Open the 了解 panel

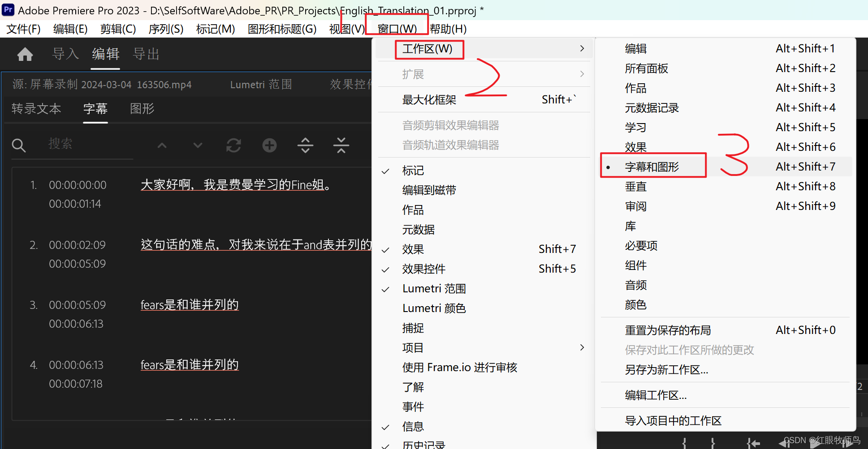coord(484,387)
